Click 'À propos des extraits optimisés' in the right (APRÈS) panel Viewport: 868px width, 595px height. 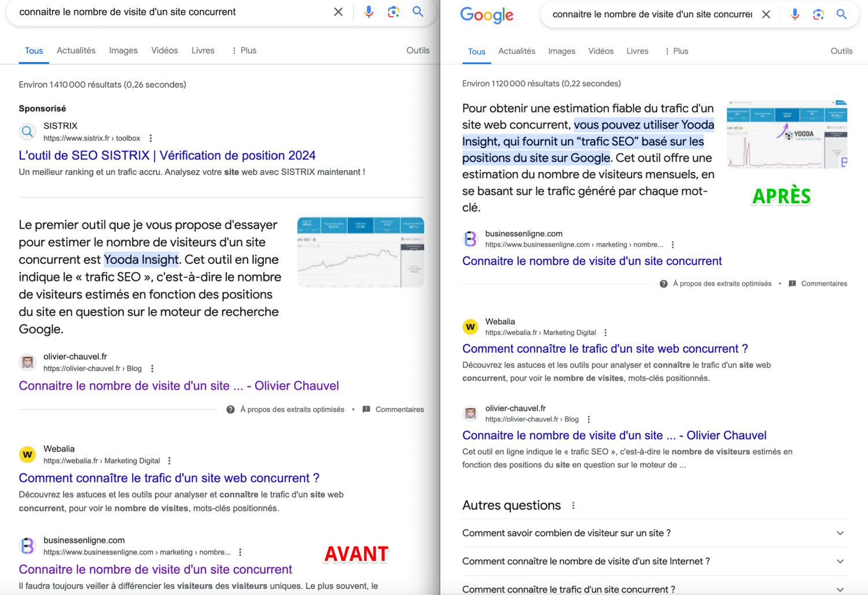(x=722, y=284)
